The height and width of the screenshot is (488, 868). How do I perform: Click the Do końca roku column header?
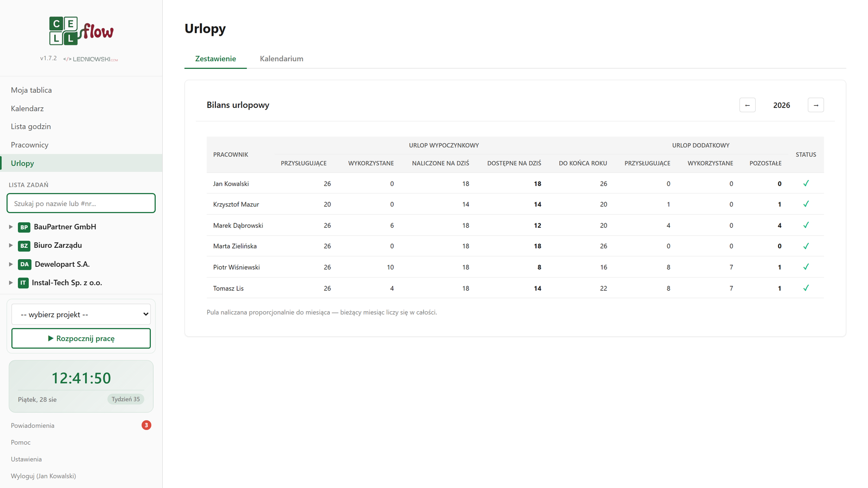tap(583, 163)
